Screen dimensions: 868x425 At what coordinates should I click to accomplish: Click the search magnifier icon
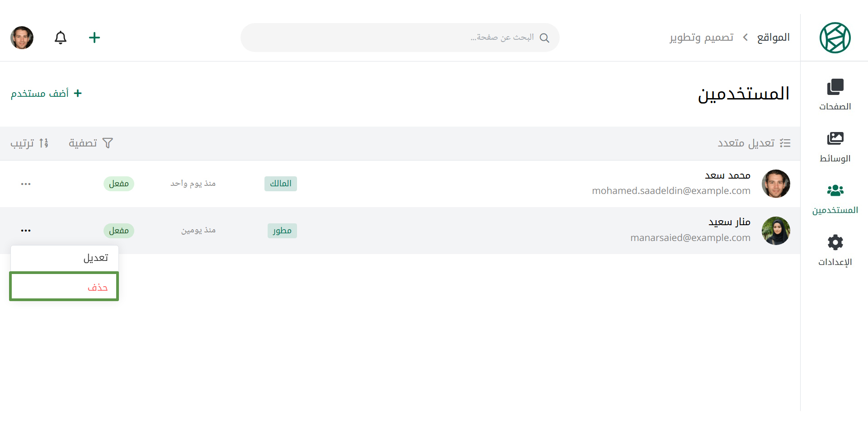coord(545,38)
